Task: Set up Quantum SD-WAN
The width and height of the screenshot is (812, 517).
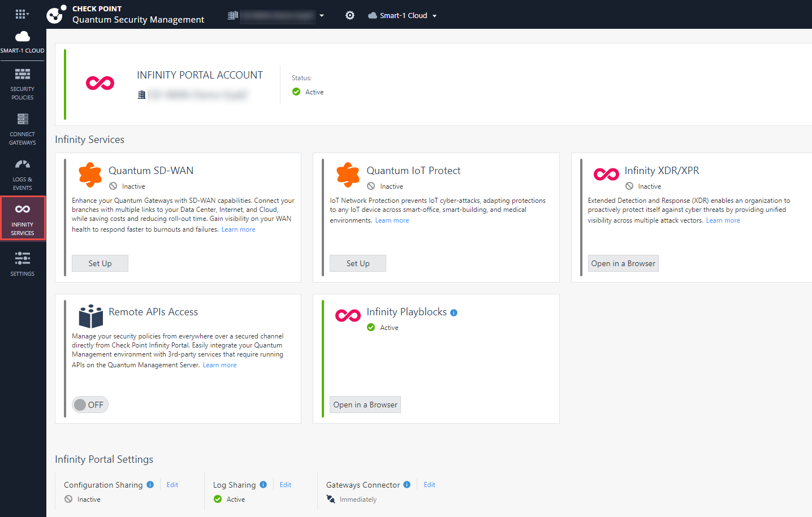Action: point(100,263)
